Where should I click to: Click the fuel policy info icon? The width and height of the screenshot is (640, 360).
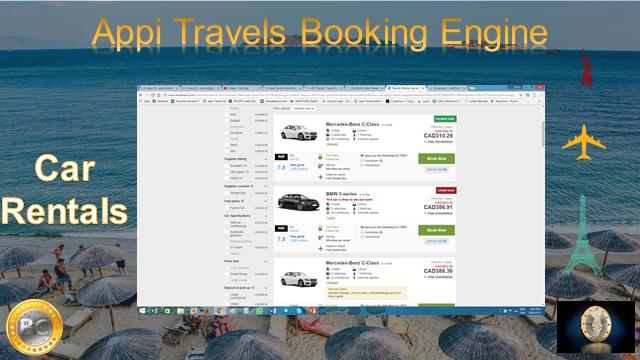point(242,201)
